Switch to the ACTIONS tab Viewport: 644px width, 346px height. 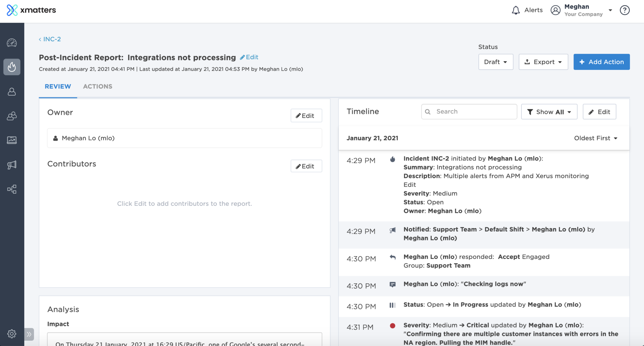tap(97, 86)
